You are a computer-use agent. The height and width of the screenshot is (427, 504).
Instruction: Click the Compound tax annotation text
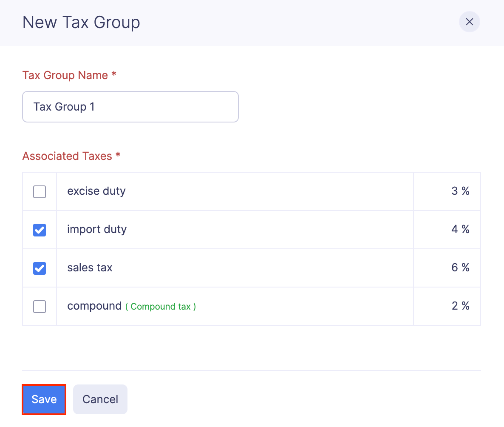pos(161,307)
